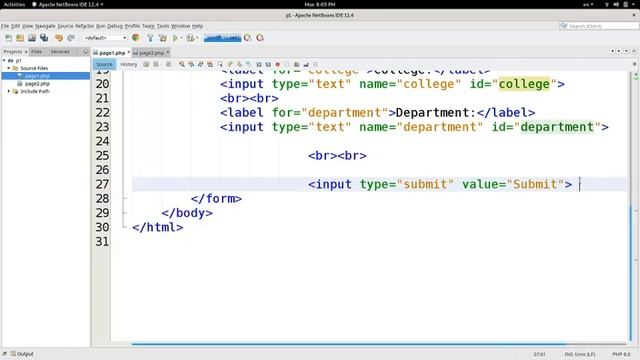Open the Debug Project dropdown arrow
The image size is (640, 360).
197,38
